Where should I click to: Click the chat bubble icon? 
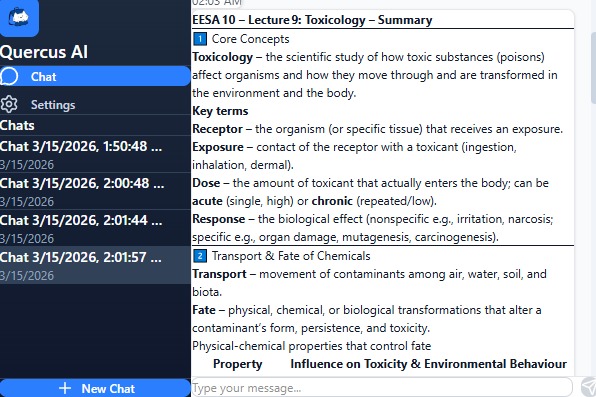click(x=9, y=76)
